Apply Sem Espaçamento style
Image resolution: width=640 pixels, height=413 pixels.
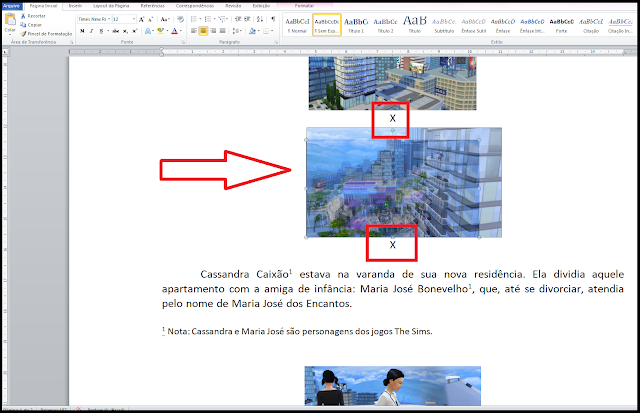[327, 25]
